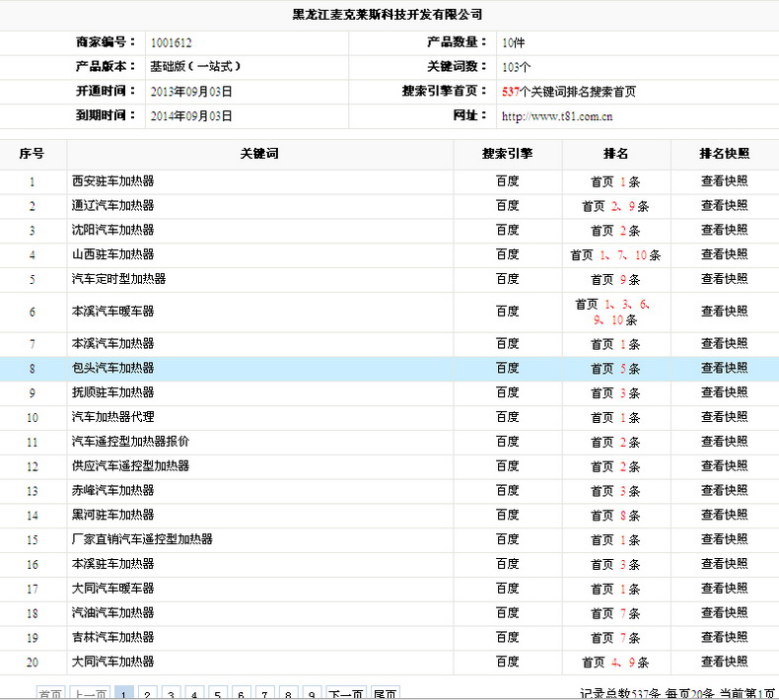Open the http://www.t81.com.cn website link
This screenshot has width=779, height=700.
pyautogui.click(x=557, y=116)
